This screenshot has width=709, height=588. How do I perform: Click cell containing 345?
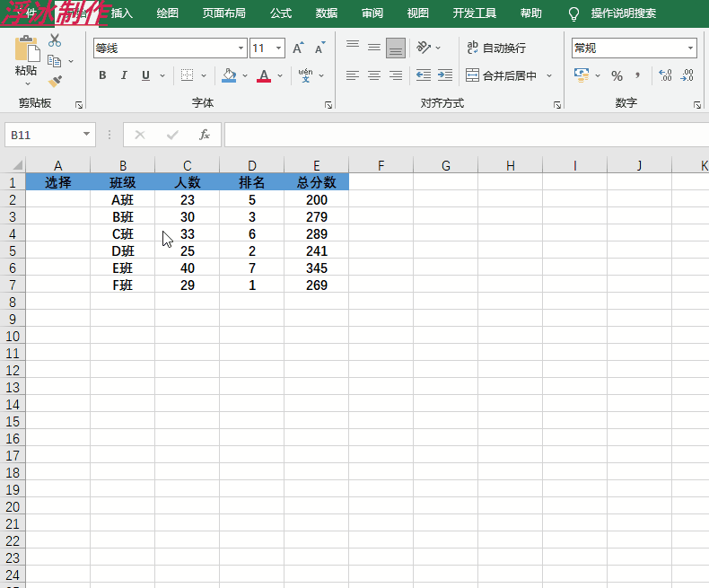pyautogui.click(x=316, y=268)
